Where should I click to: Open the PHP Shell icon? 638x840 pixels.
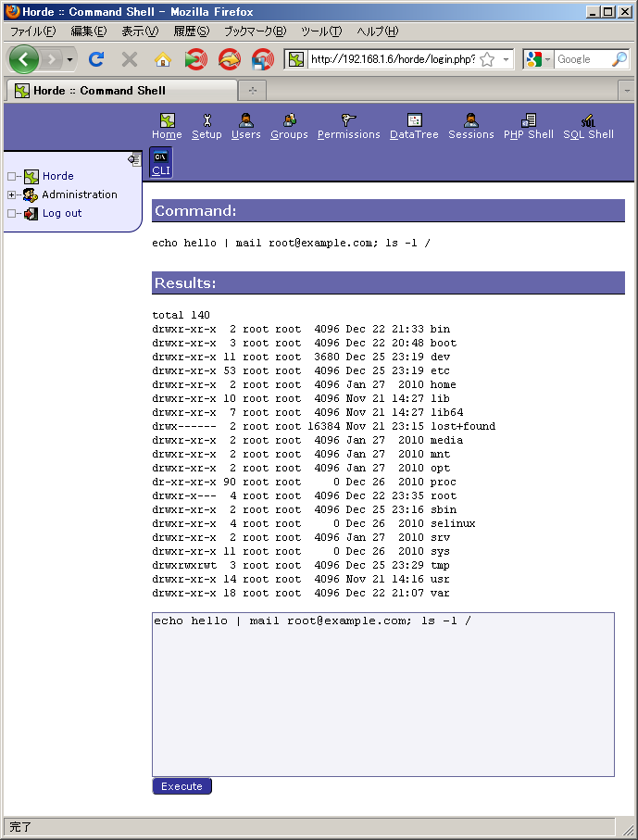coord(528,121)
